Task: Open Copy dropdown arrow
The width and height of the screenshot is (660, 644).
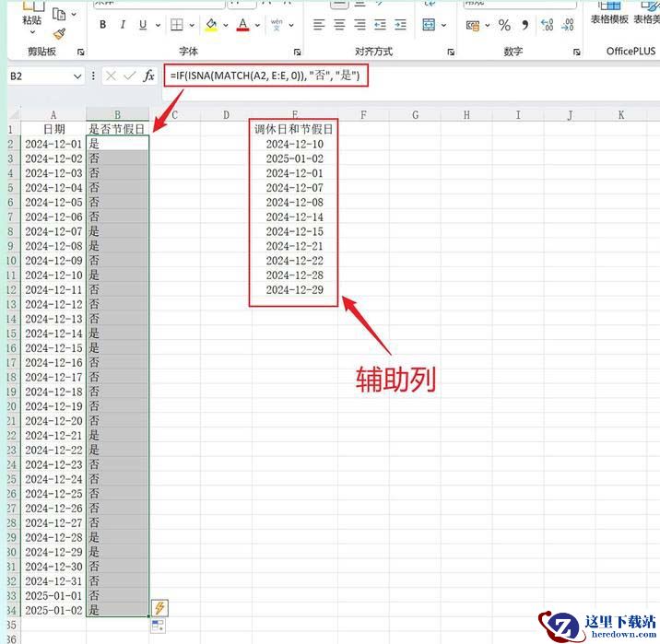Action: click(74, 15)
